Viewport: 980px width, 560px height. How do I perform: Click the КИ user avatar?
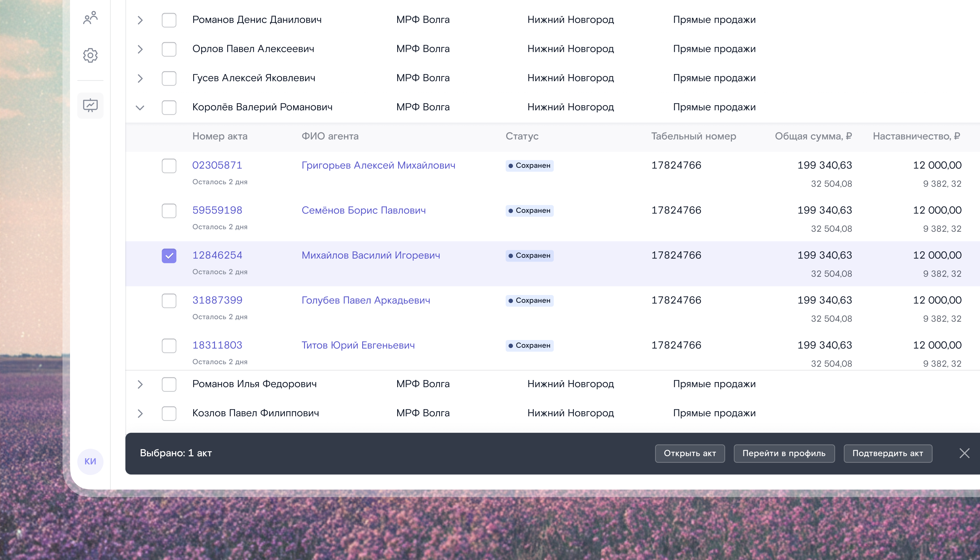point(90,461)
